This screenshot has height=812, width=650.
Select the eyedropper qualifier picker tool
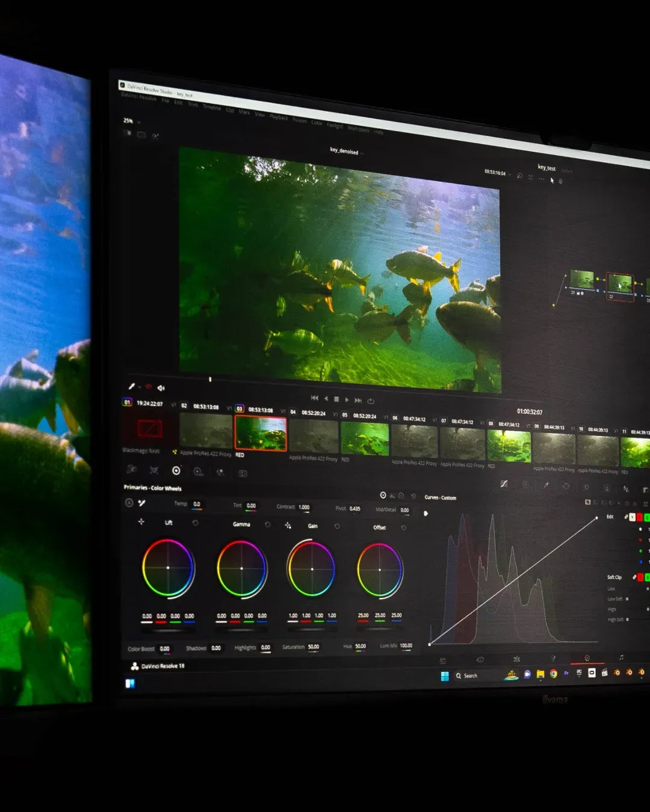[131, 386]
